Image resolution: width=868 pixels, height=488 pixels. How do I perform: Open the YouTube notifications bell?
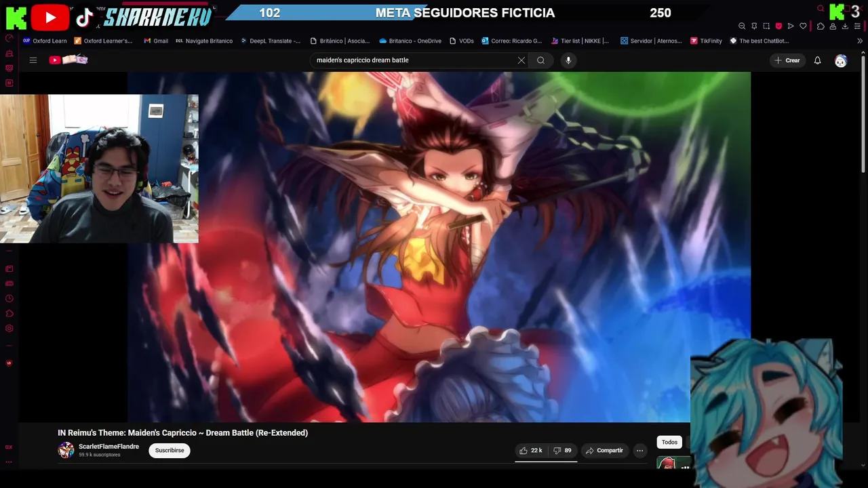coord(818,60)
